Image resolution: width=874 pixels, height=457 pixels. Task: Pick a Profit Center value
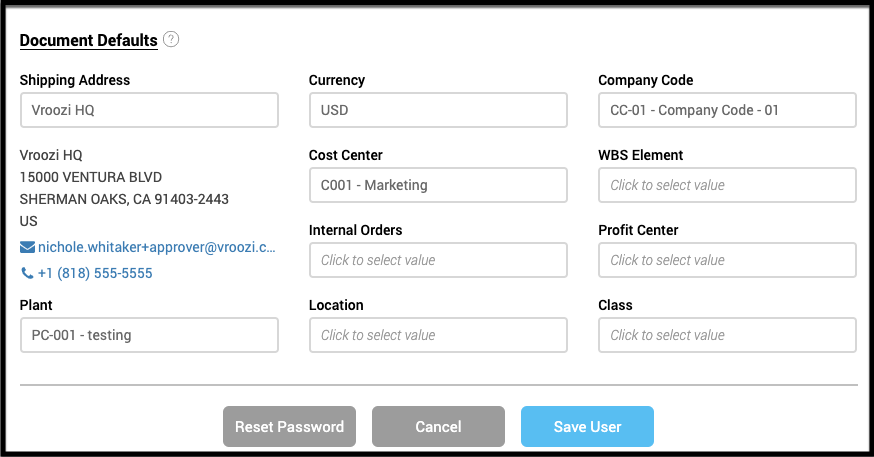tap(727, 260)
